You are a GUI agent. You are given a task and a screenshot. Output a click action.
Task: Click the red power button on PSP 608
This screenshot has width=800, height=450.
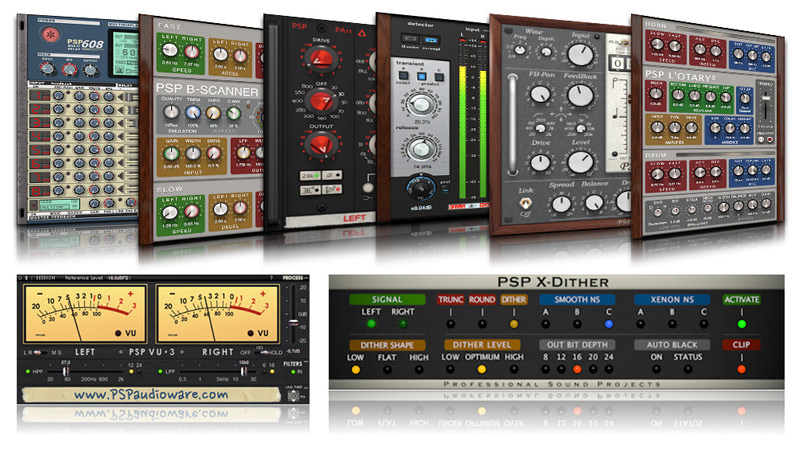[x=51, y=35]
